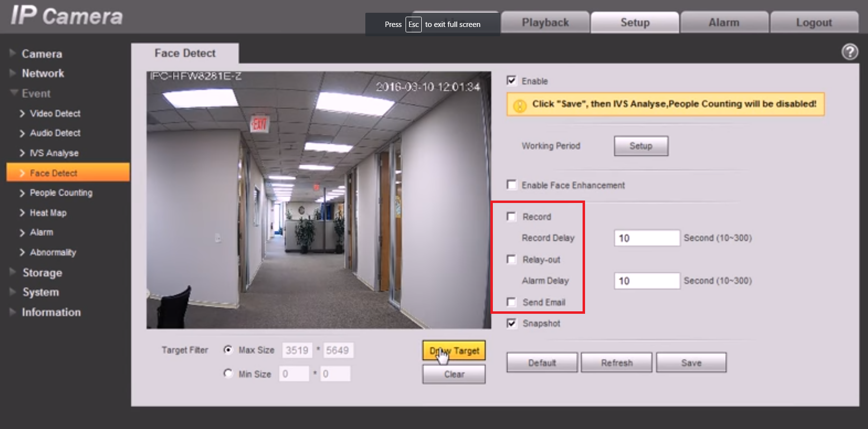The image size is (868, 429).
Task: Click the first Min Size field
Action: 294,374
